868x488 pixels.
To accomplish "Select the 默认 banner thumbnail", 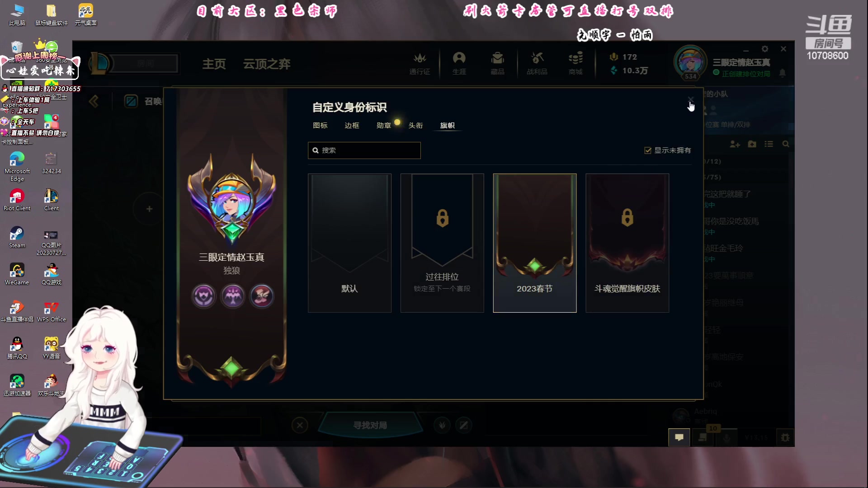I will click(x=349, y=243).
